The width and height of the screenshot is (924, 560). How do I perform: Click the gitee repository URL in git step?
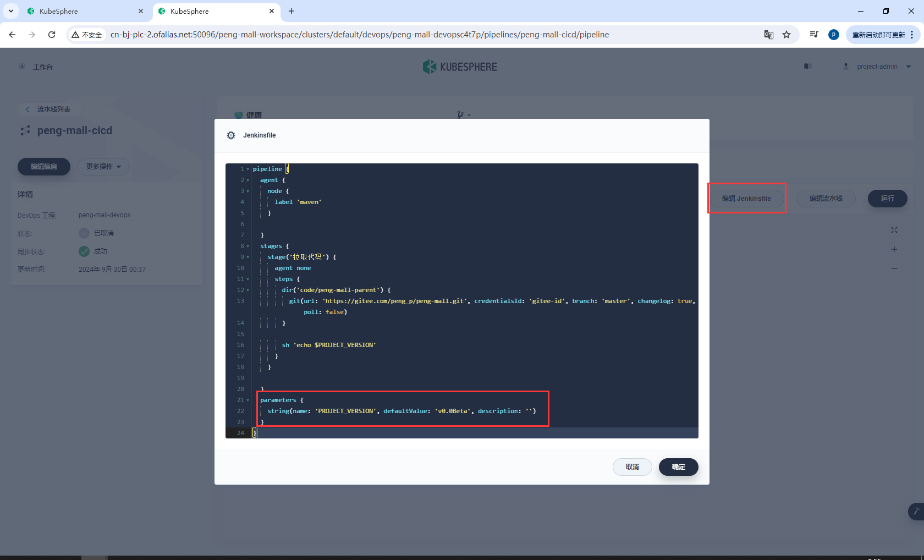coord(395,301)
